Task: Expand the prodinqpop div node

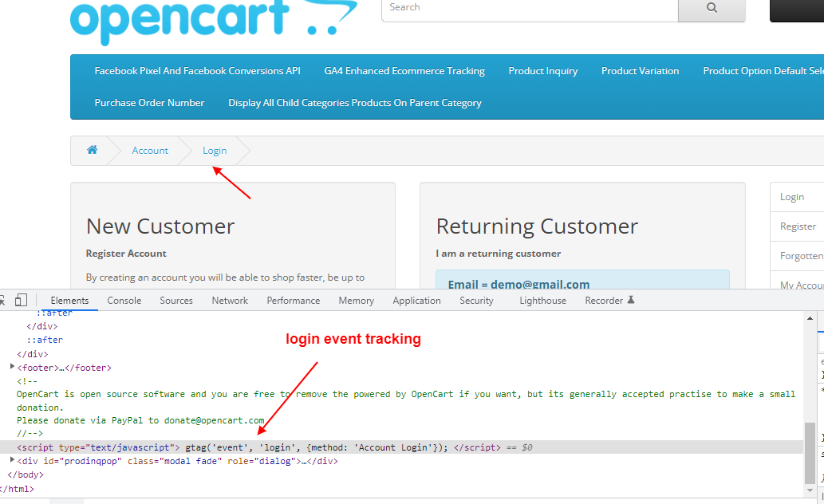Action: (12, 460)
